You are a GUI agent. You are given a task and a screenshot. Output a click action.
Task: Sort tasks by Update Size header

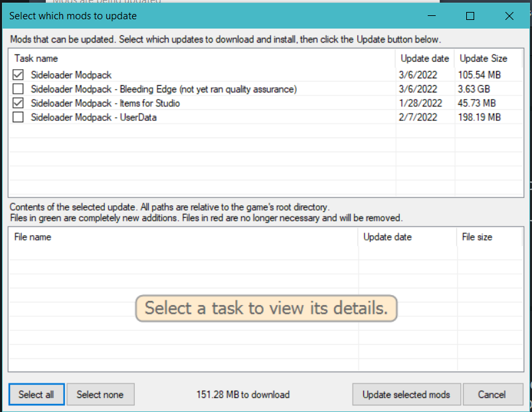488,58
